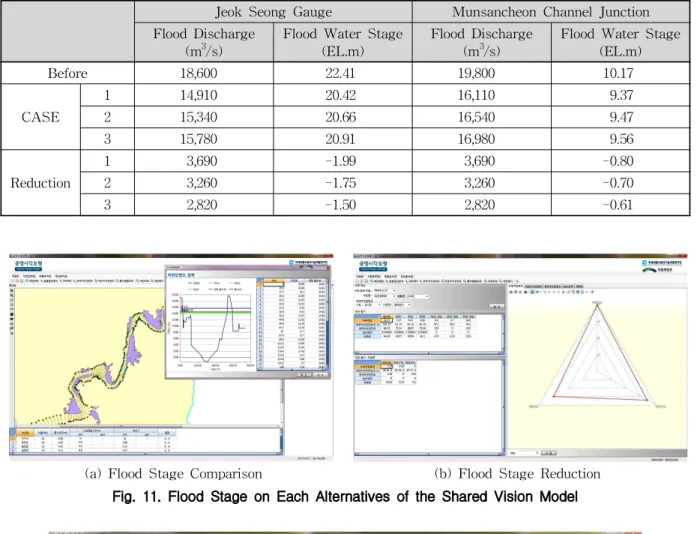697x534 pixels.
Task: Click the 9.56 water stage cell
Action: [621, 139]
